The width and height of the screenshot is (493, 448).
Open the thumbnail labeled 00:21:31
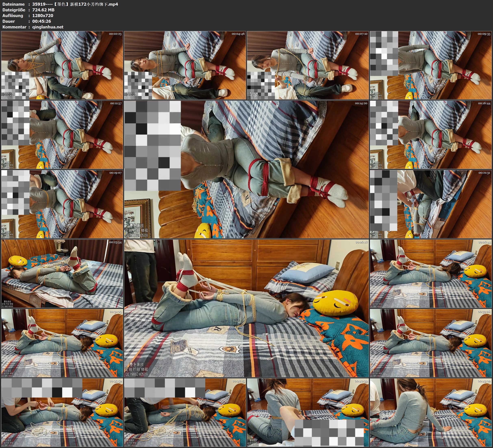pos(431,204)
